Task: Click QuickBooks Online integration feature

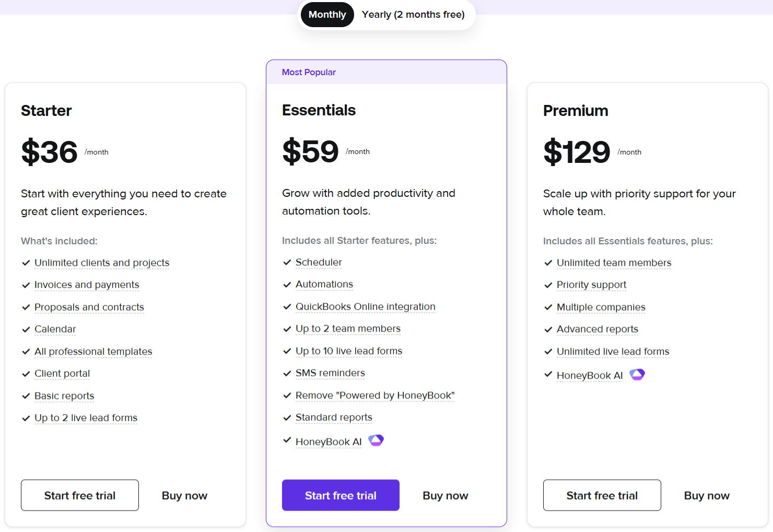Action: pos(365,306)
